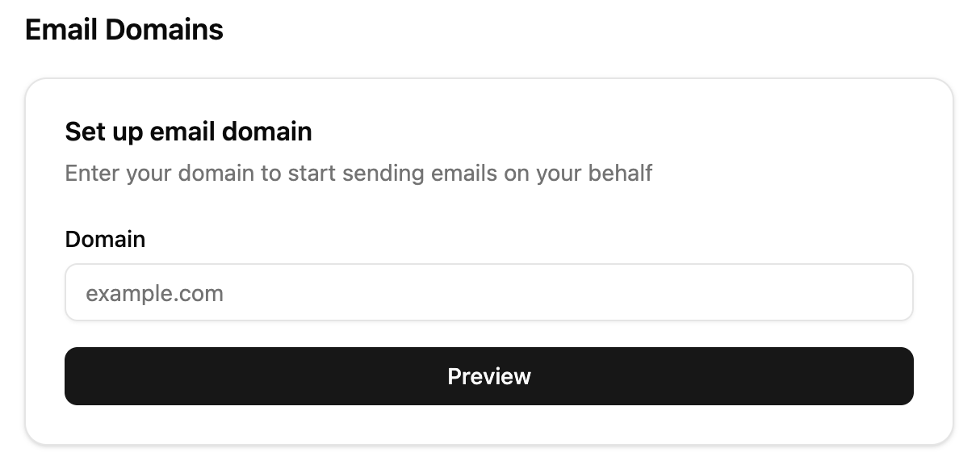Click the placeholder text example.com
The image size is (980, 465).
pos(155,292)
